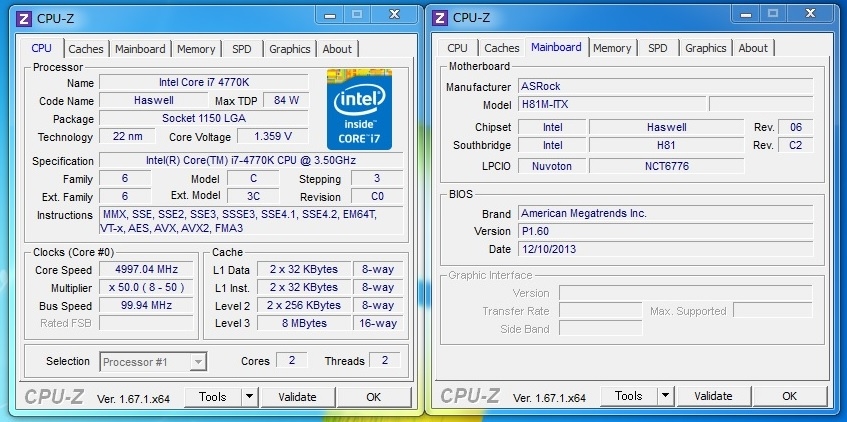Select Mainboard tab in right CPU-Z window
This screenshot has width=847, height=422.
[556, 47]
